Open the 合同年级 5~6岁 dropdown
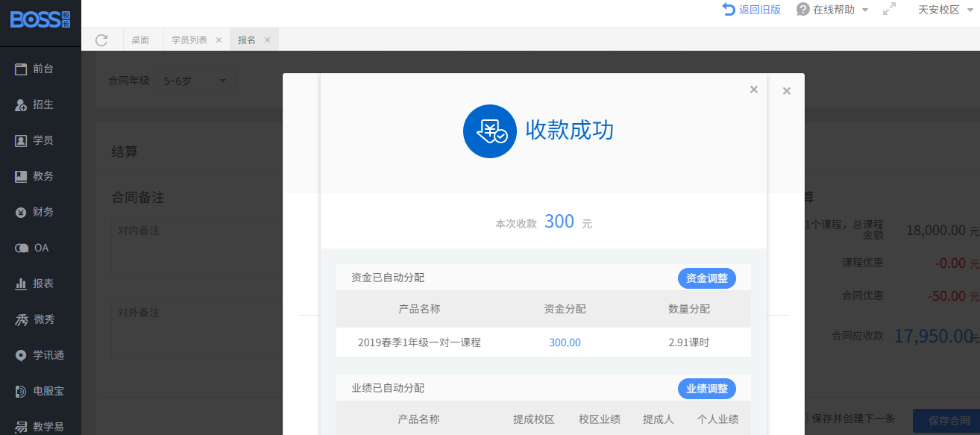The image size is (980, 435). pyautogui.click(x=195, y=81)
